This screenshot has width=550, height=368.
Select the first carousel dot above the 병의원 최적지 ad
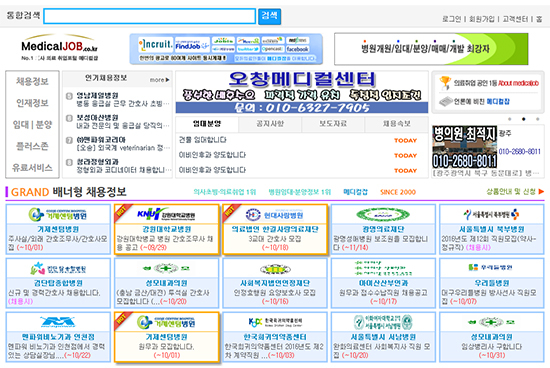[510, 119]
